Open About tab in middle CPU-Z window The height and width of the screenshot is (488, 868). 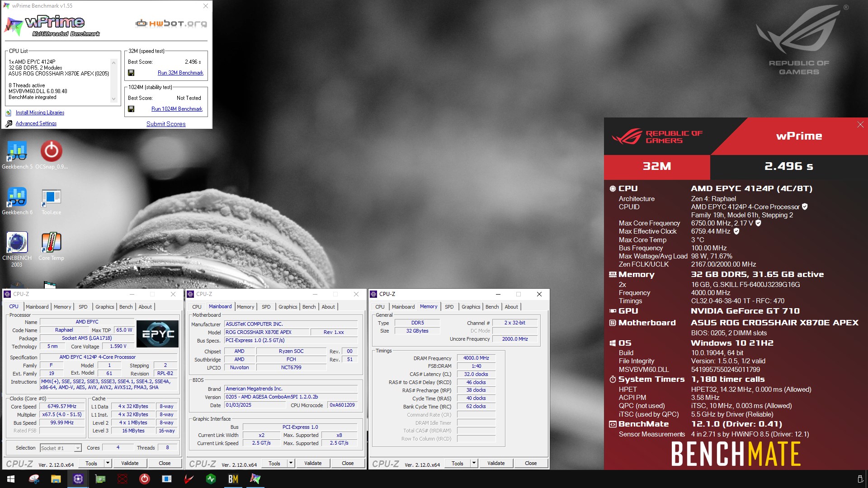click(328, 307)
